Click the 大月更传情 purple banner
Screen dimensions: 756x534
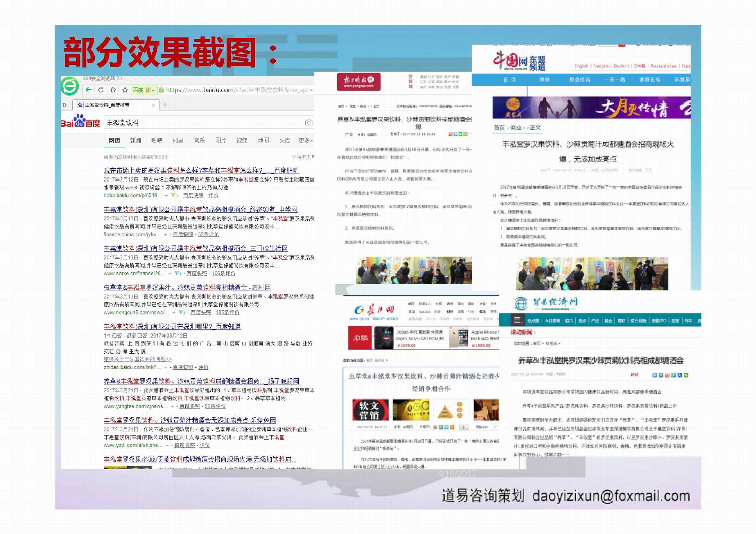[x=591, y=108]
